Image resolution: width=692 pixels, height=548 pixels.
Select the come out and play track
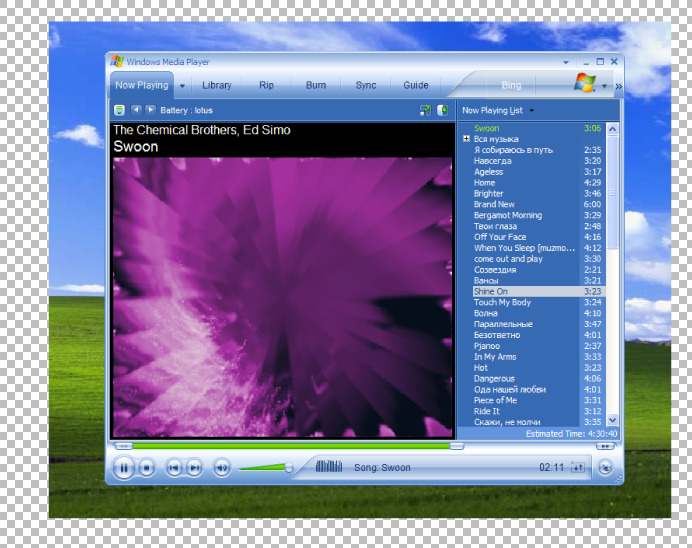click(x=537, y=259)
